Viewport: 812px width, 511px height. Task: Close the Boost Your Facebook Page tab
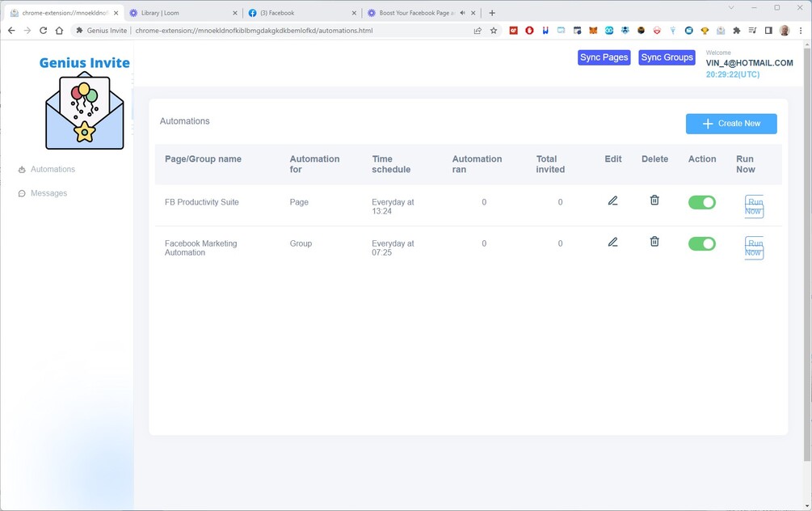[473, 13]
